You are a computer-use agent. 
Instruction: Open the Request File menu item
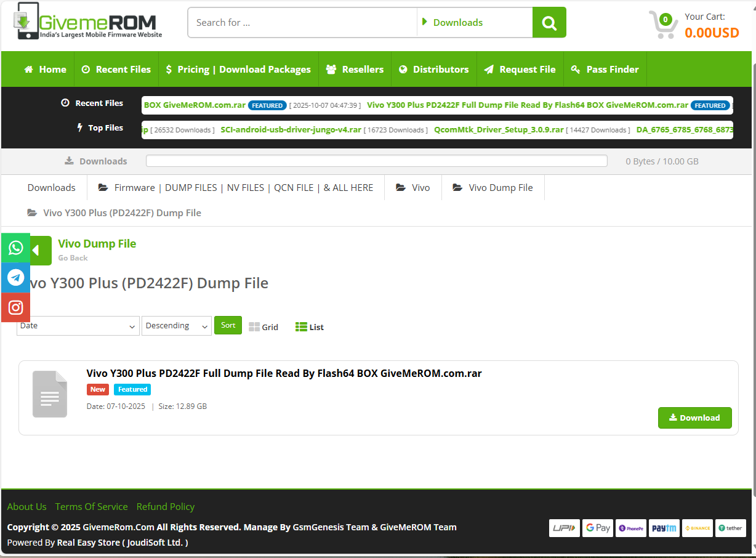click(520, 70)
